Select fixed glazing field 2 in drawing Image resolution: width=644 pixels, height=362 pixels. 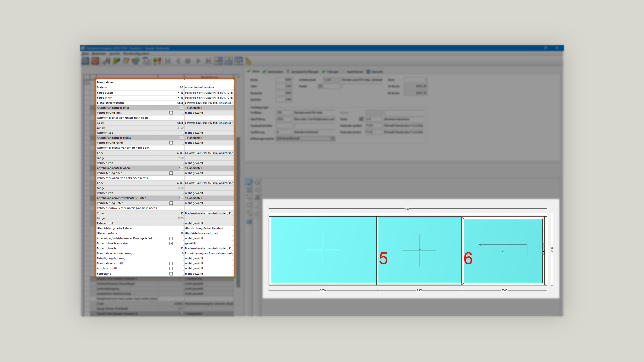click(420, 250)
